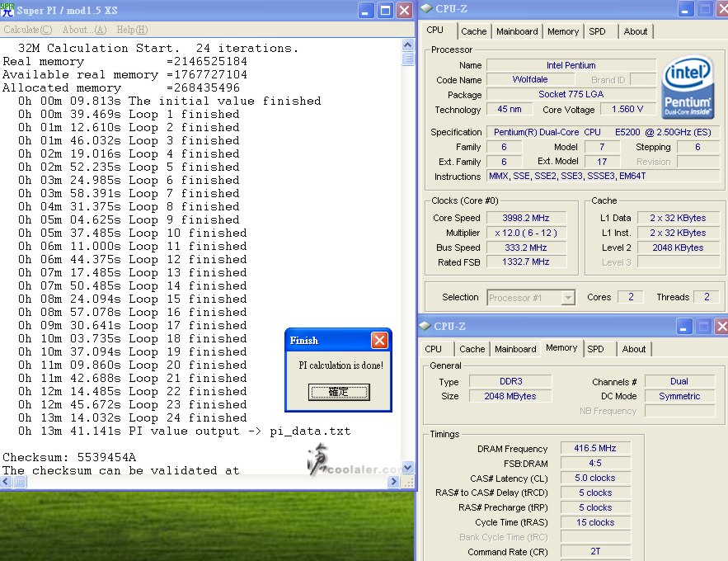Click the '2T' command rate value
Viewport: 728px width, 561px height.
[595, 551]
